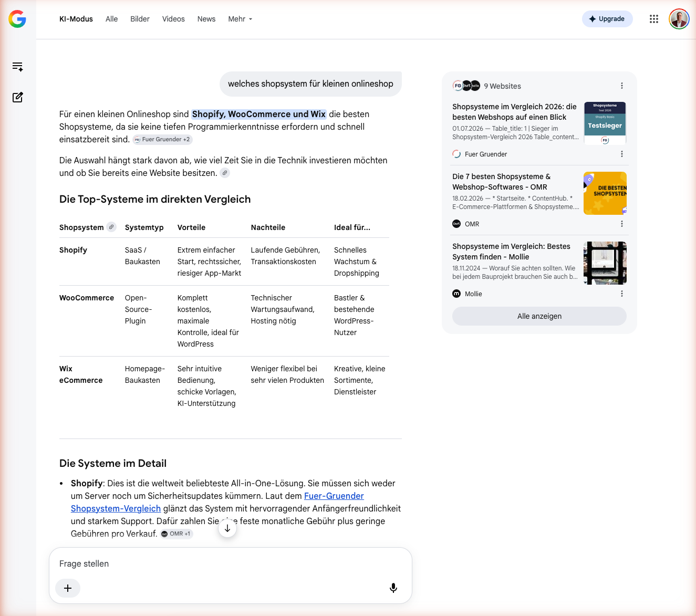Switch to the Alle tab
This screenshot has width=696, height=616.
[111, 19]
